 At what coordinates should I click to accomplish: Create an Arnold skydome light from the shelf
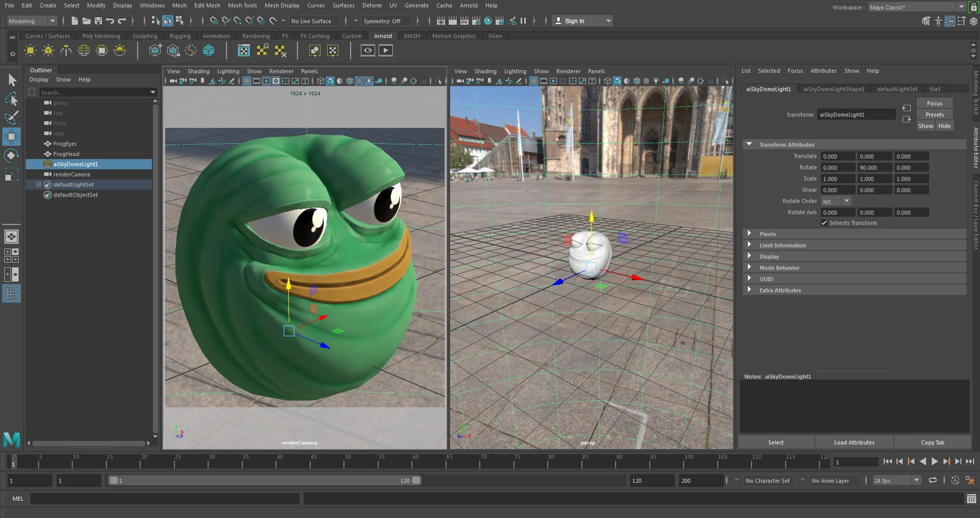(84, 51)
